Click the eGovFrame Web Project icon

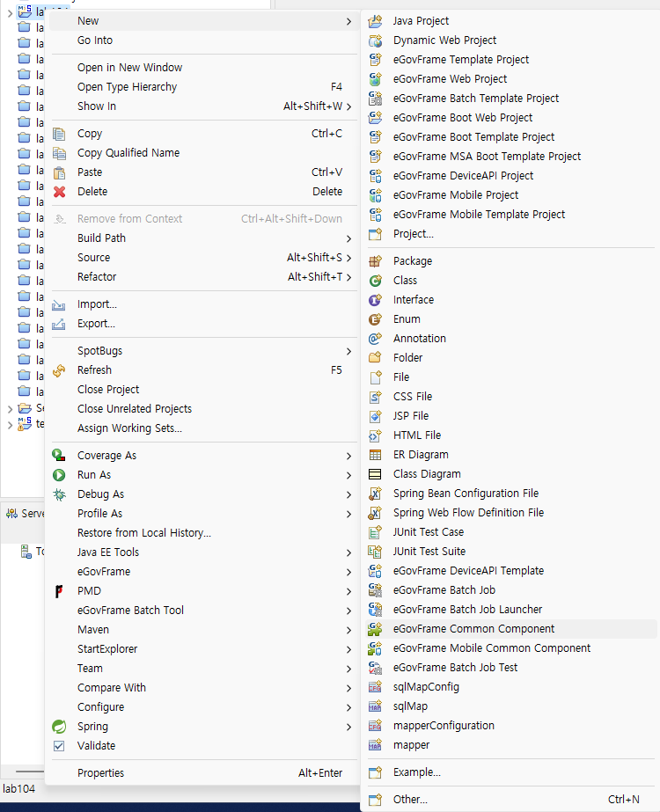pos(375,79)
